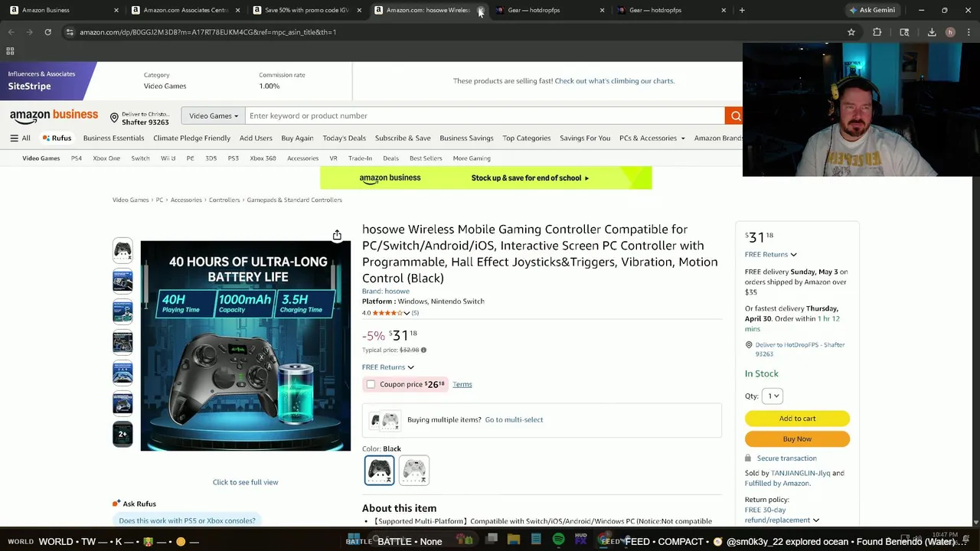Click the orange search magnifier button
980x551 pixels.
coord(735,116)
